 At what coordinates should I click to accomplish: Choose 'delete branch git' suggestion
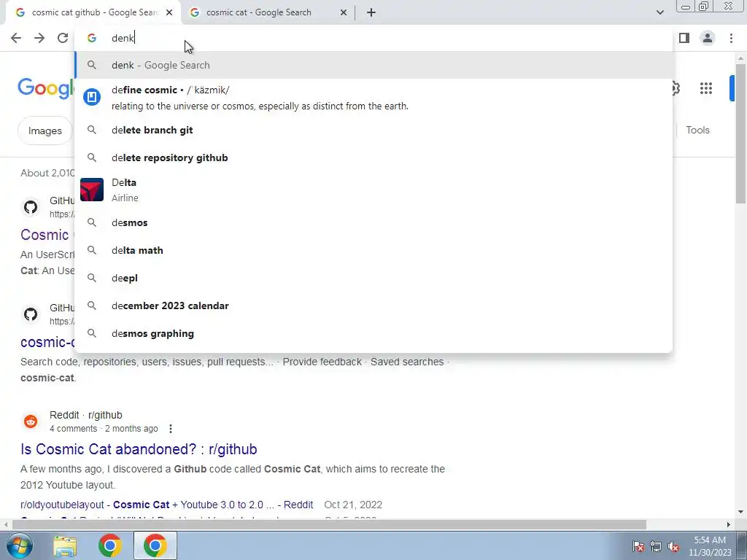pyautogui.click(x=373, y=130)
